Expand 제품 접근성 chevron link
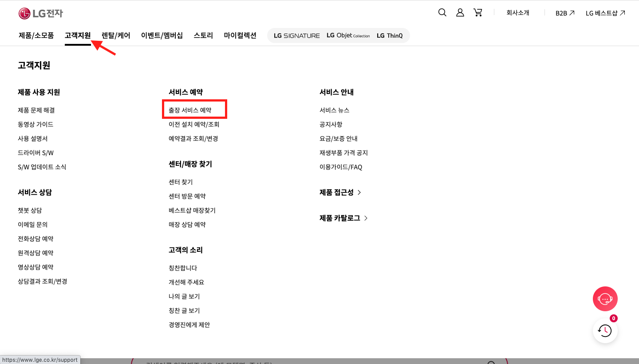 tap(340, 192)
